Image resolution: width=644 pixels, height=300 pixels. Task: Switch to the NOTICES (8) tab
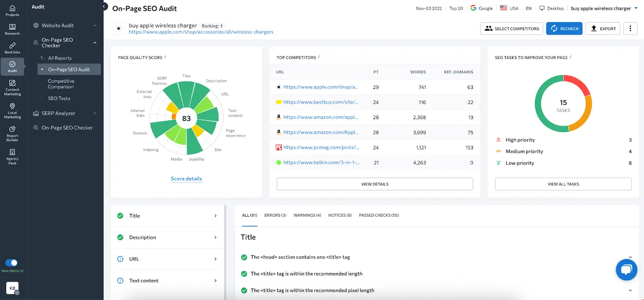(x=340, y=215)
